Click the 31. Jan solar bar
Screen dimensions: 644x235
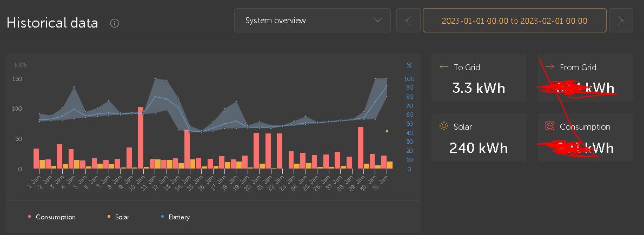pyautogui.click(x=390, y=165)
